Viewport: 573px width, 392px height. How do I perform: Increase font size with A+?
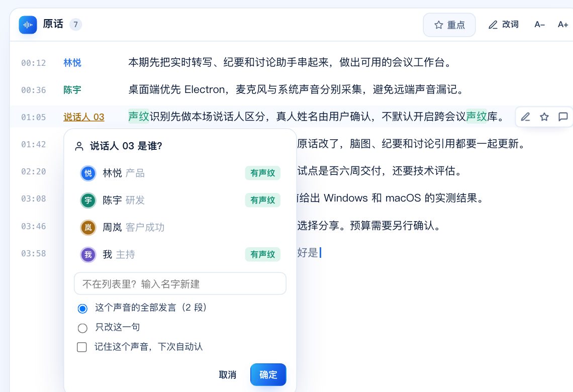[x=563, y=25]
